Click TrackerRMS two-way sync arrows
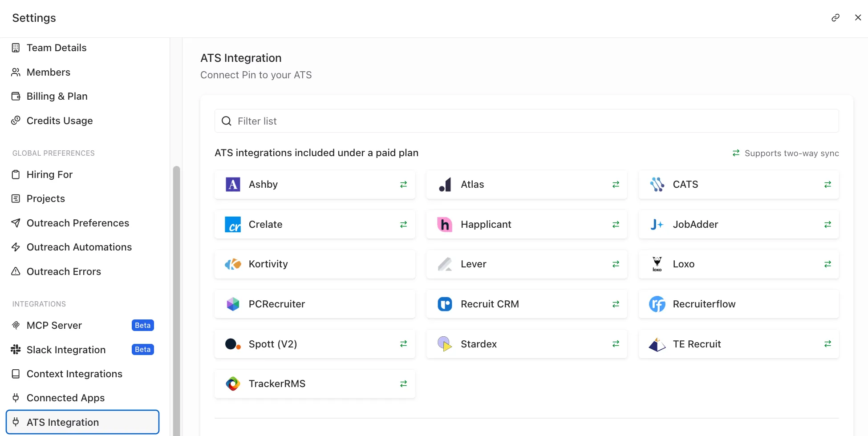868x436 pixels. (403, 384)
